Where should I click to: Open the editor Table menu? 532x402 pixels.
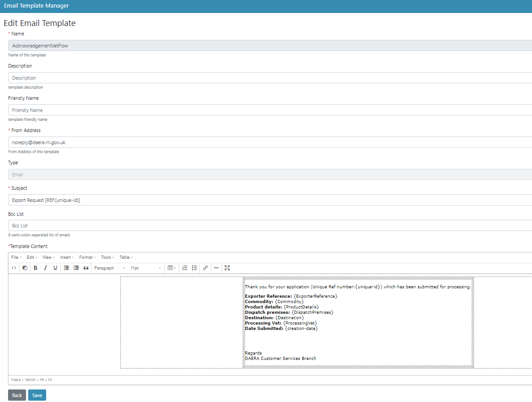pos(126,257)
